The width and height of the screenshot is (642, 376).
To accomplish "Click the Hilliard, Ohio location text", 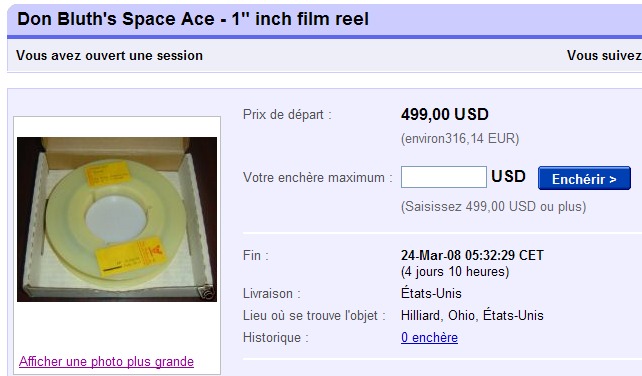I will (472, 315).
